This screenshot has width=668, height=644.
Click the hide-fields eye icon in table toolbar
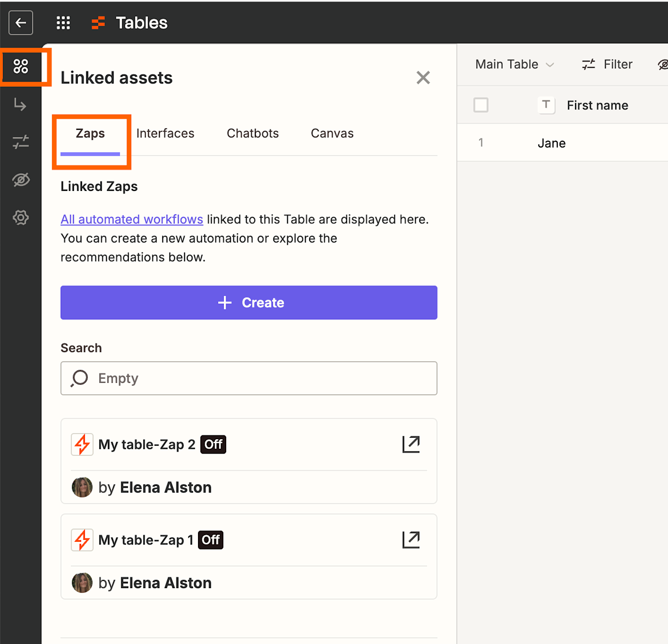pos(663,64)
